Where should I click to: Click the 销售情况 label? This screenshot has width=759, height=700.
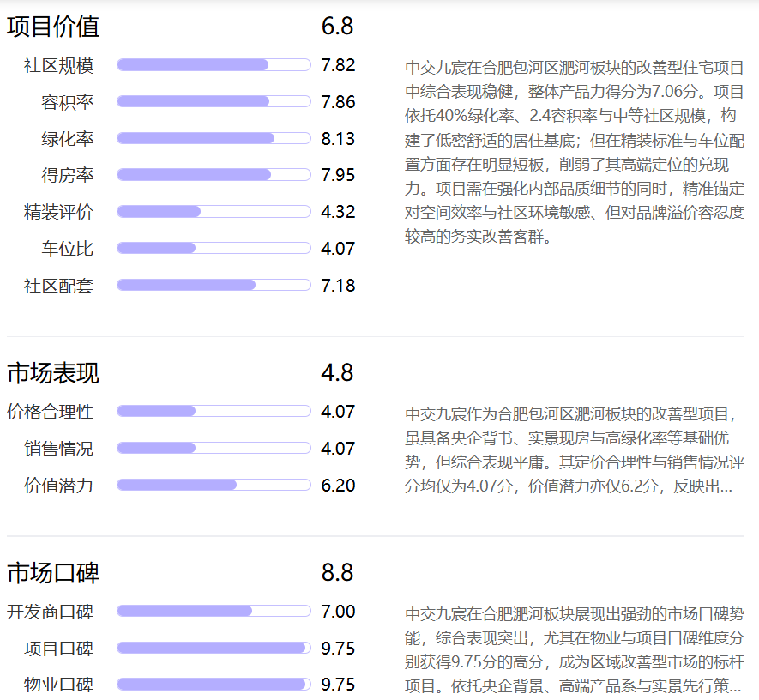(x=58, y=449)
